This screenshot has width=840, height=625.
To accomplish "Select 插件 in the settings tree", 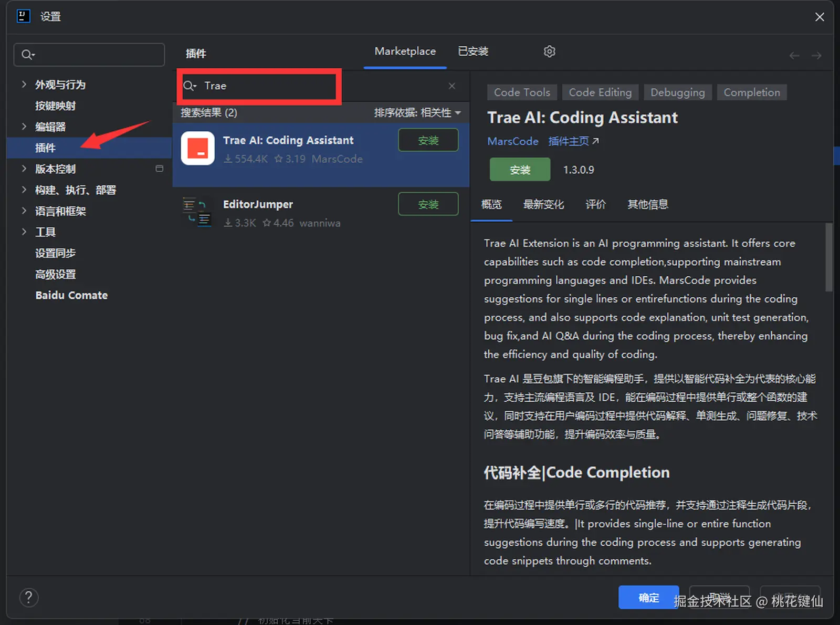I will click(x=90, y=148).
